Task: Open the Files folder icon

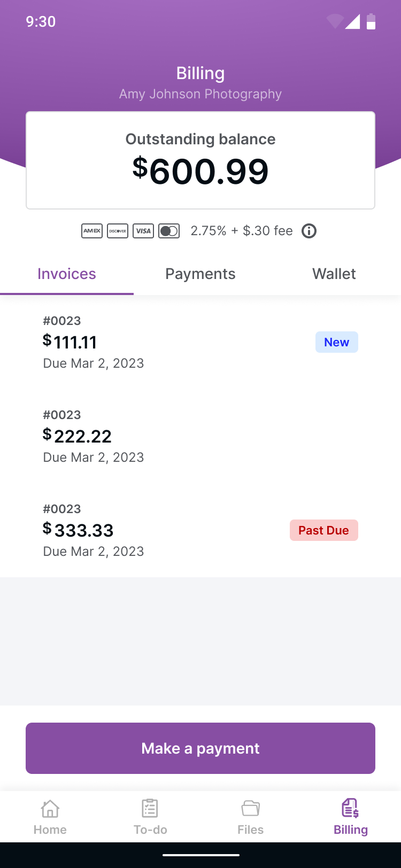Action: click(x=250, y=808)
